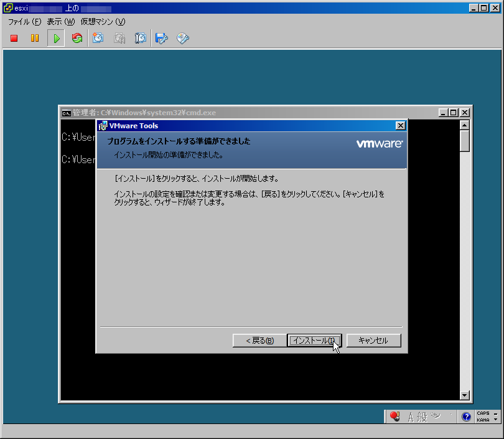This screenshot has width=504, height=439.
Task: Close the VMware Tools dialog
Action: click(400, 125)
